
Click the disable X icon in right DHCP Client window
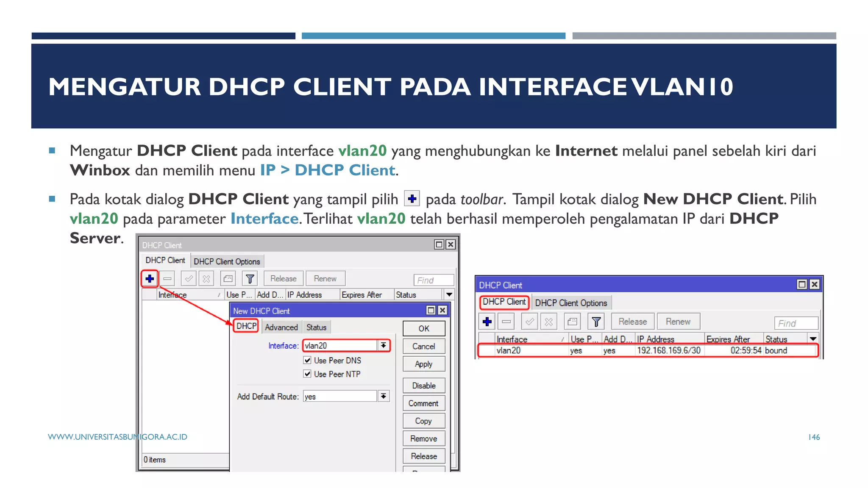tap(549, 322)
